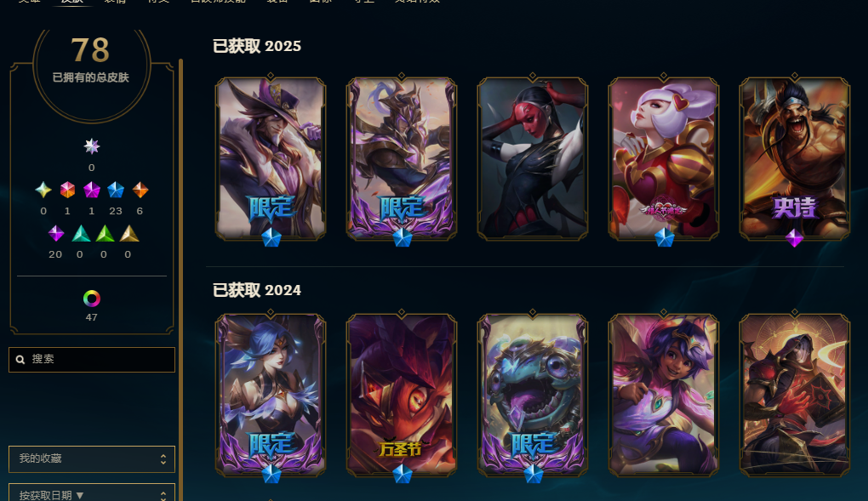This screenshot has height=501, width=868.
Task: Click the orange diamond gem showing 6
Action: (x=140, y=190)
